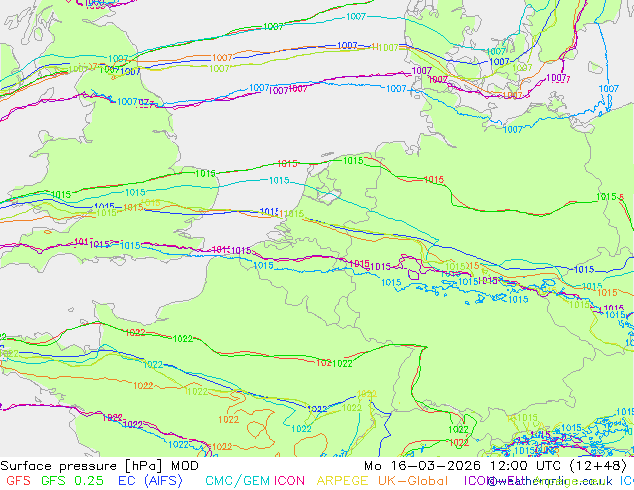This screenshot has height=490, width=634.
Task: Click the red GFS legend label
Action: pos(18,481)
